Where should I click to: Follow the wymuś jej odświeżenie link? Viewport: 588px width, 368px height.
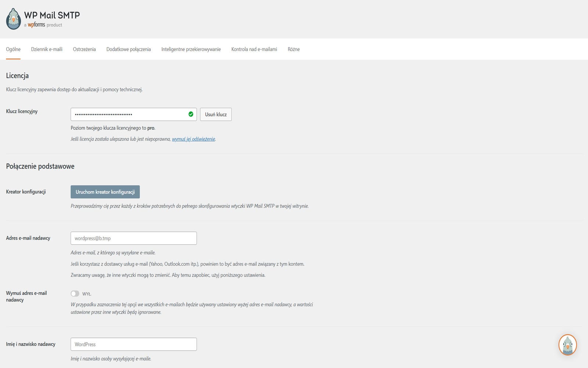(x=194, y=139)
